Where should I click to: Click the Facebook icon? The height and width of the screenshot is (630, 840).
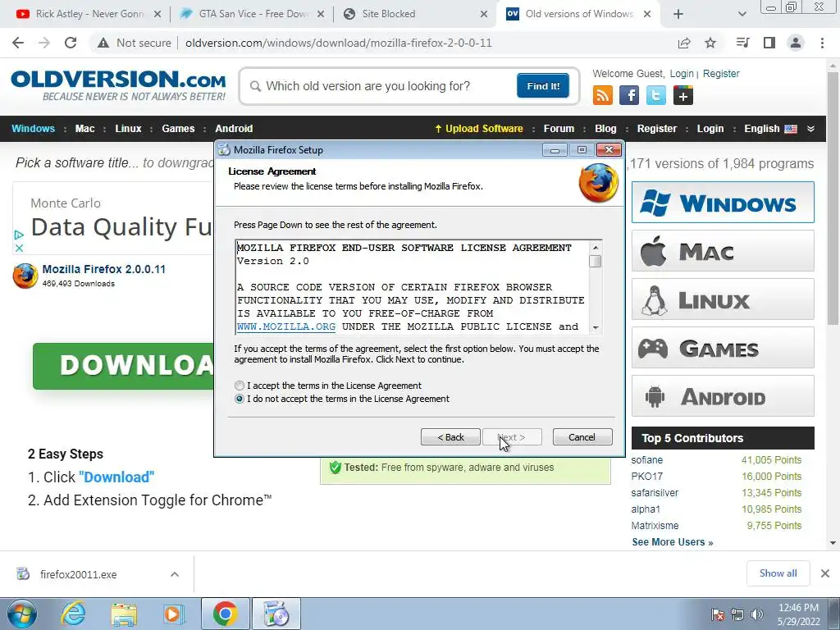[x=629, y=95]
